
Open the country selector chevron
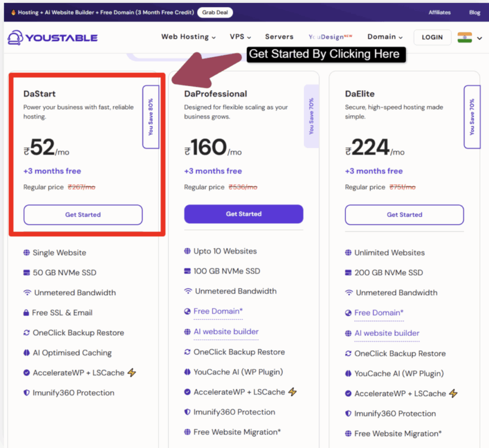tap(479, 38)
